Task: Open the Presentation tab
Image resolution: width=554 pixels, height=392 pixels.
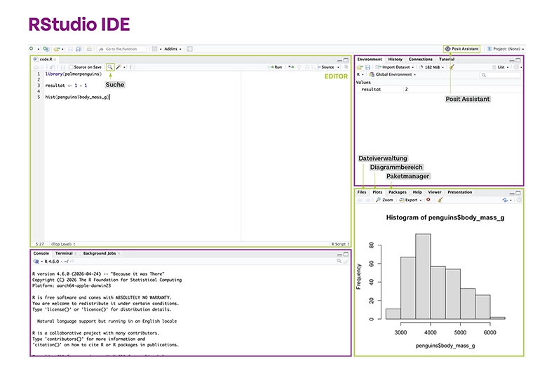Action: [x=459, y=192]
